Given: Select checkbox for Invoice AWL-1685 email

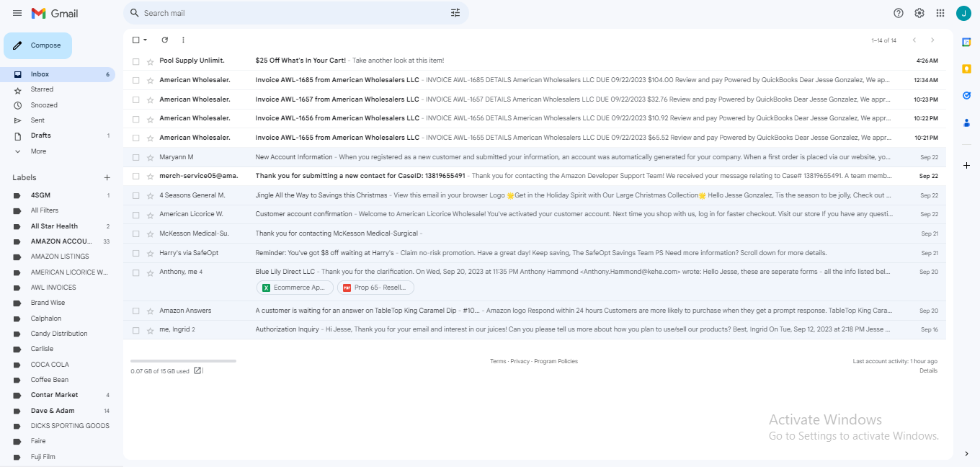Looking at the screenshot, I should coord(135,80).
